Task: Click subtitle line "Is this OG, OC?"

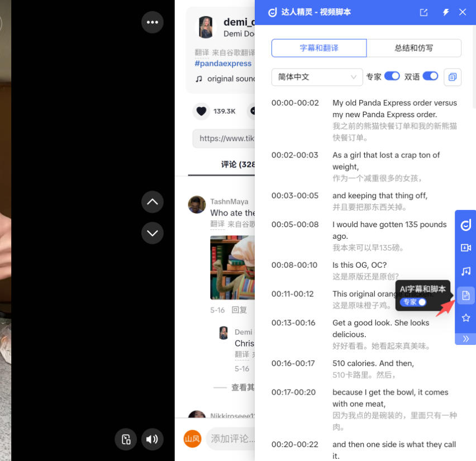Action: tap(359, 265)
